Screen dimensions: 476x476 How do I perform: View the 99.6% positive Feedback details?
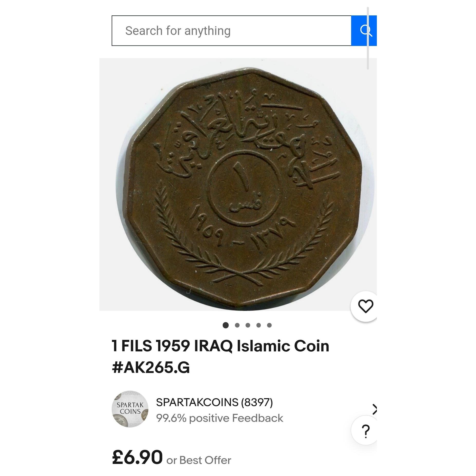[220, 418]
